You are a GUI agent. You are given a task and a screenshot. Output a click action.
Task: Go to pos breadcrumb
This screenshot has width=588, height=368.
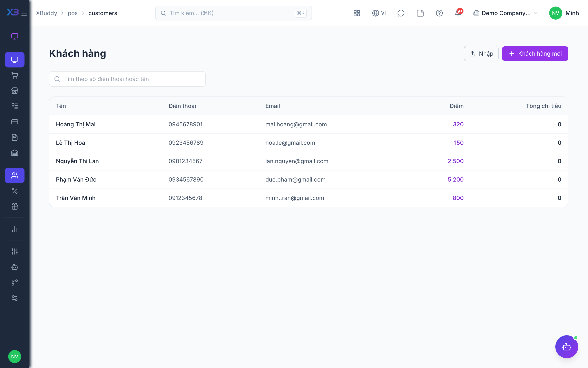click(x=73, y=13)
